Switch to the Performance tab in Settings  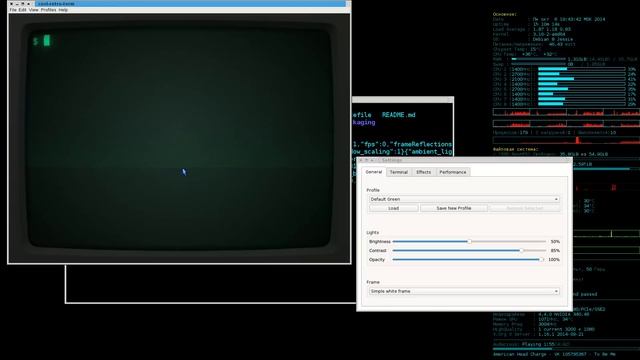click(x=453, y=172)
